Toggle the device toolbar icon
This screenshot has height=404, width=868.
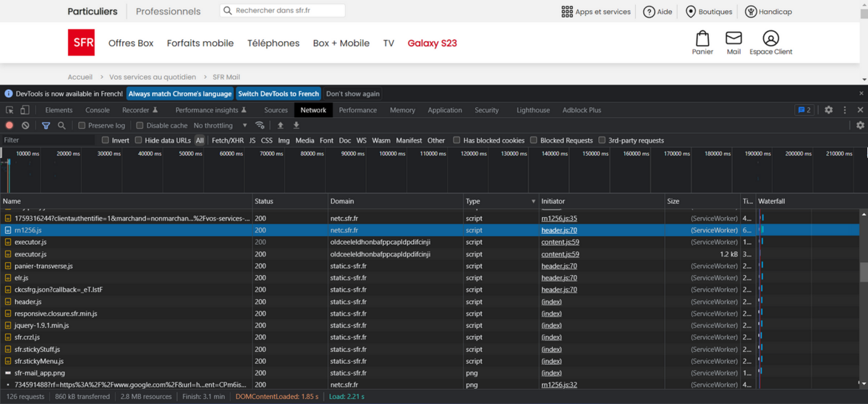pos(25,110)
